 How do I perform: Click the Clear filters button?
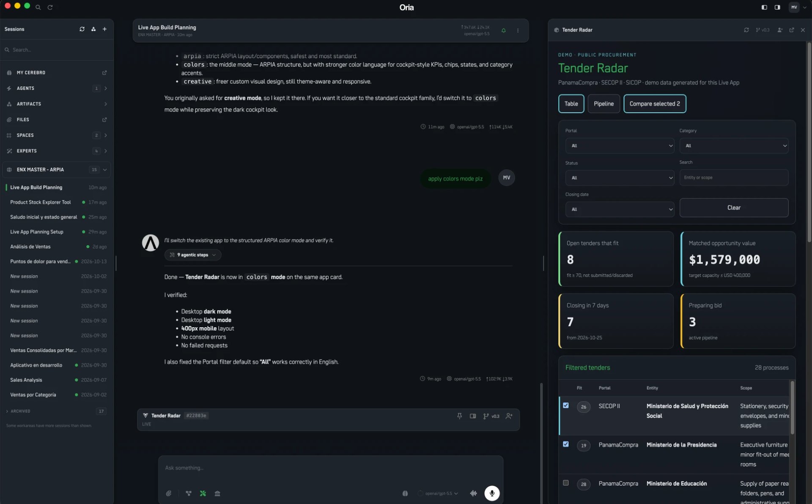(x=734, y=208)
